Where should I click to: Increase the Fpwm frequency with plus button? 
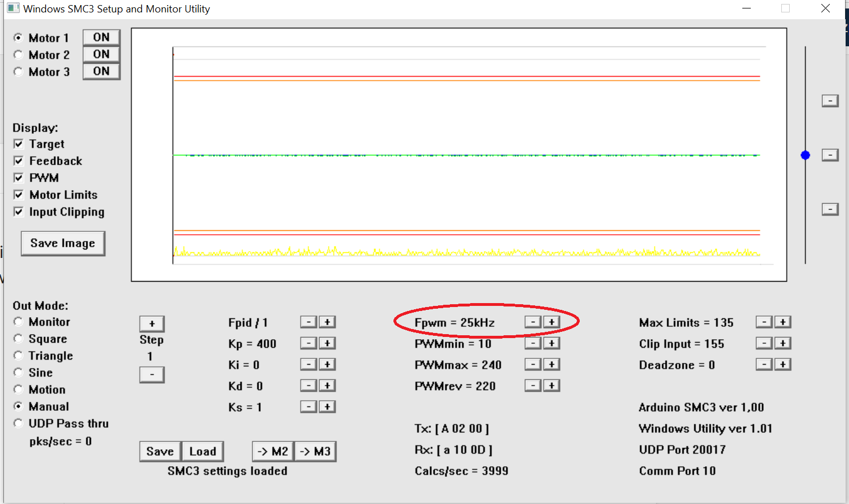coord(552,322)
